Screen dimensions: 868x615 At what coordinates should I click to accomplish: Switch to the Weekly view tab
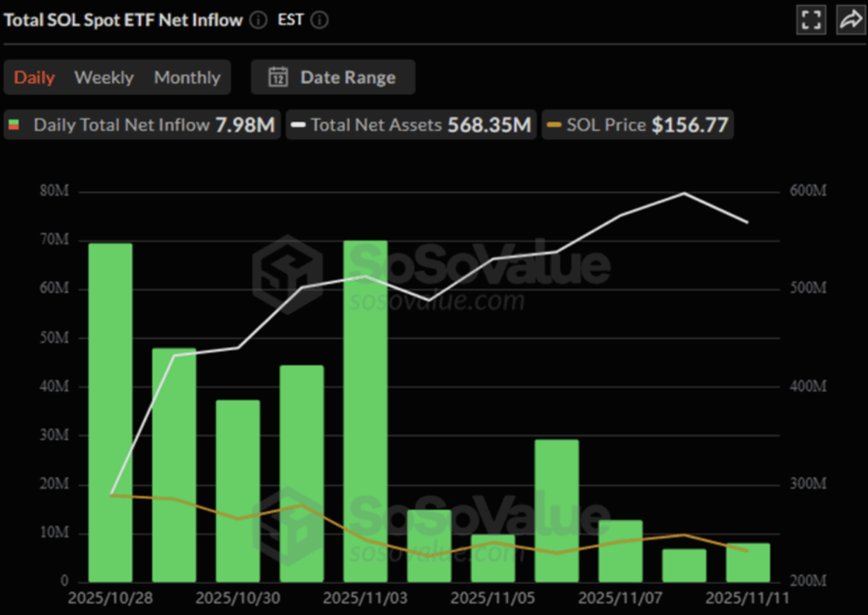103,77
